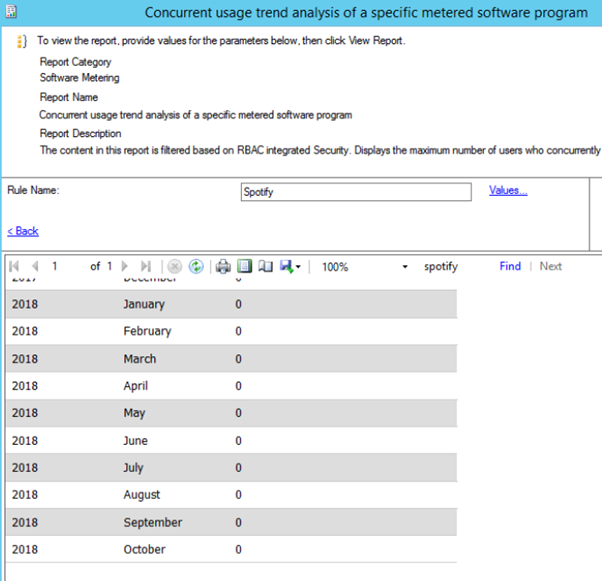
Task: Go to next report page
Action: [124, 266]
